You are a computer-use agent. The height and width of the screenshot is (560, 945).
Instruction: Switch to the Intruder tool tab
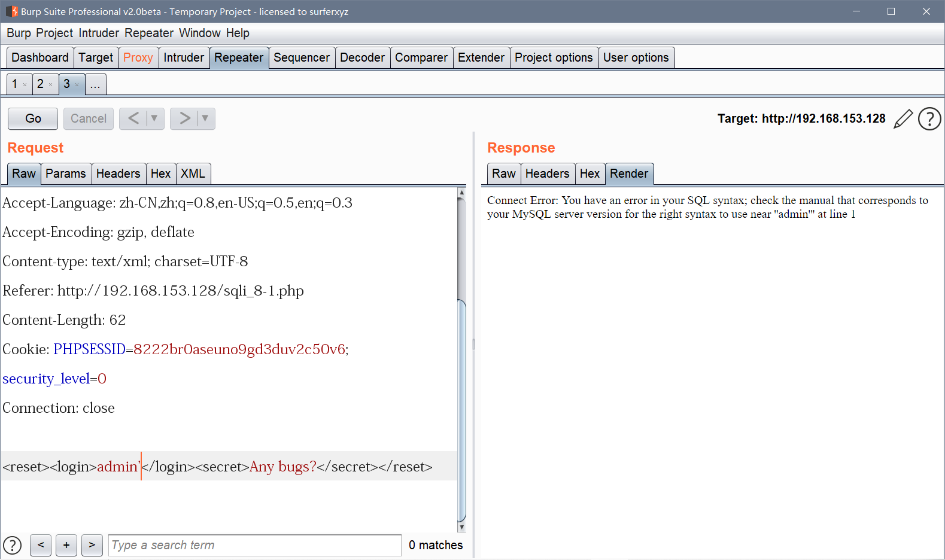(x=184, y=57)
